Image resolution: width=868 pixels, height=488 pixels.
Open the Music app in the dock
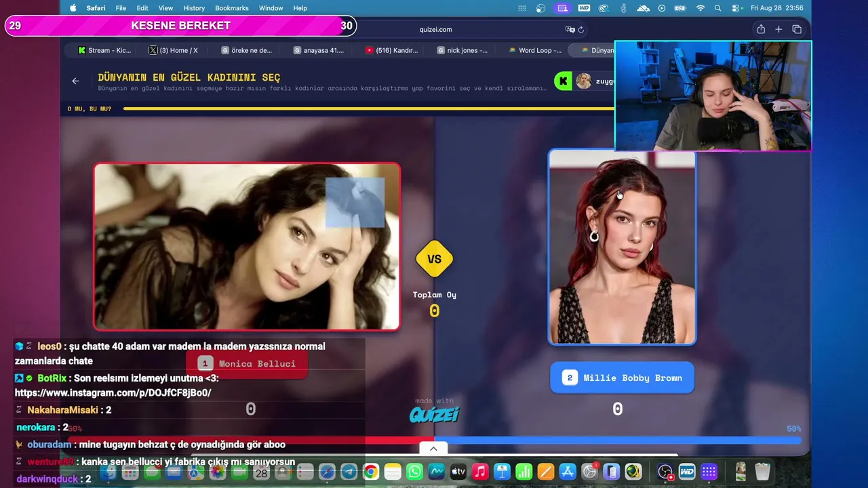[x=480, y=472]
